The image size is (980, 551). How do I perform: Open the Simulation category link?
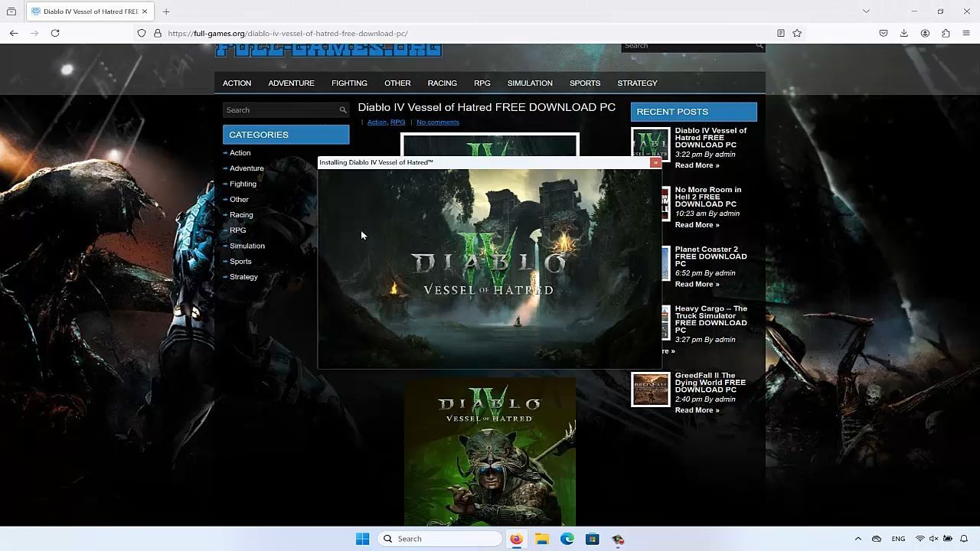point(247,246)
